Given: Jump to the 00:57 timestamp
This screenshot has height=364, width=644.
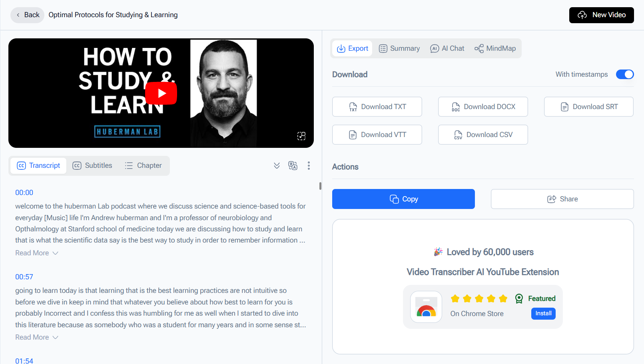Looking at the screenshot, I should pyautogui.click(x=24, y=277).
